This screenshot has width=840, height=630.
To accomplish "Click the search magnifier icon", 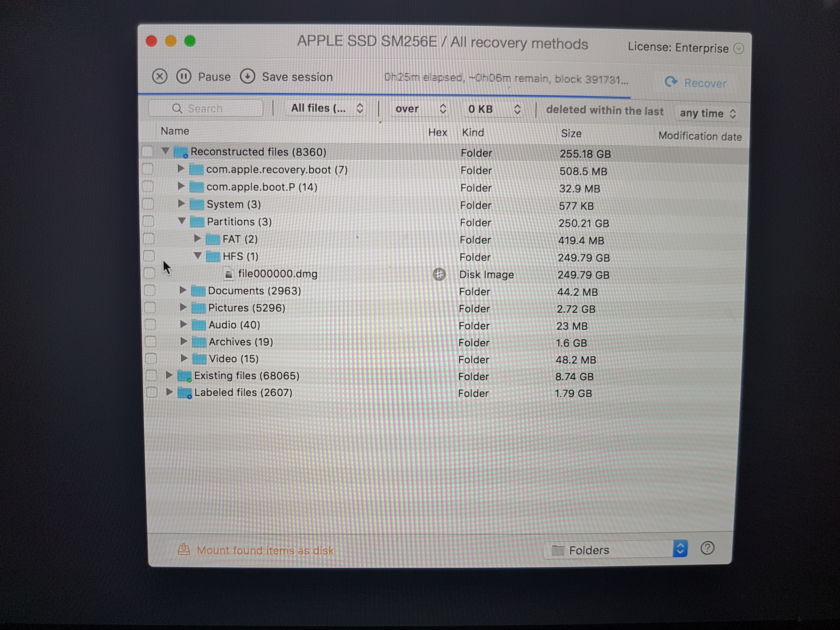I will click(x=177, y=109).
